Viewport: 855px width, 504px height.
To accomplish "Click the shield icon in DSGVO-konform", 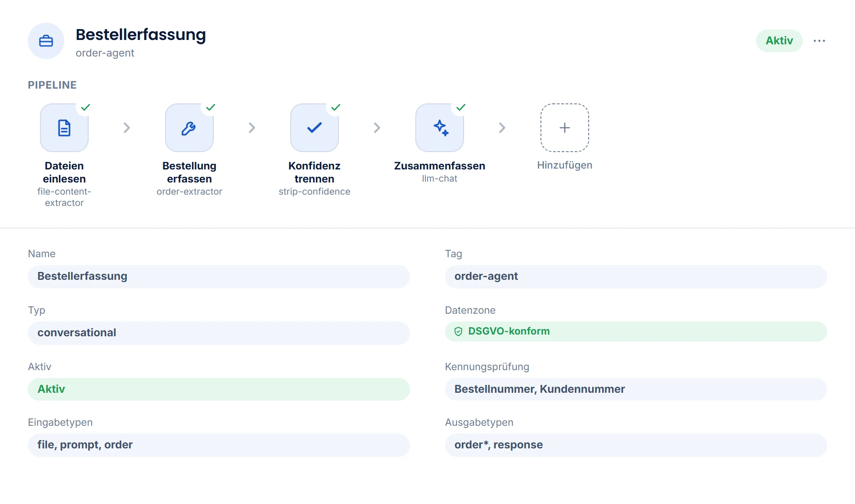I will (458, 332).
